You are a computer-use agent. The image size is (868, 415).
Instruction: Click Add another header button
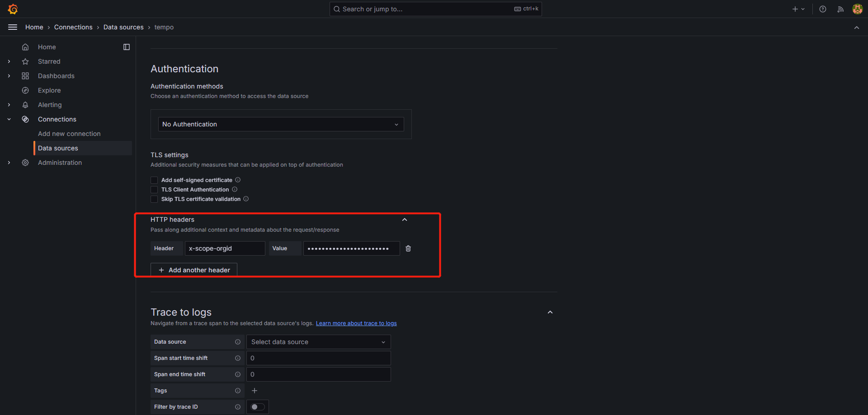[194, 270]
